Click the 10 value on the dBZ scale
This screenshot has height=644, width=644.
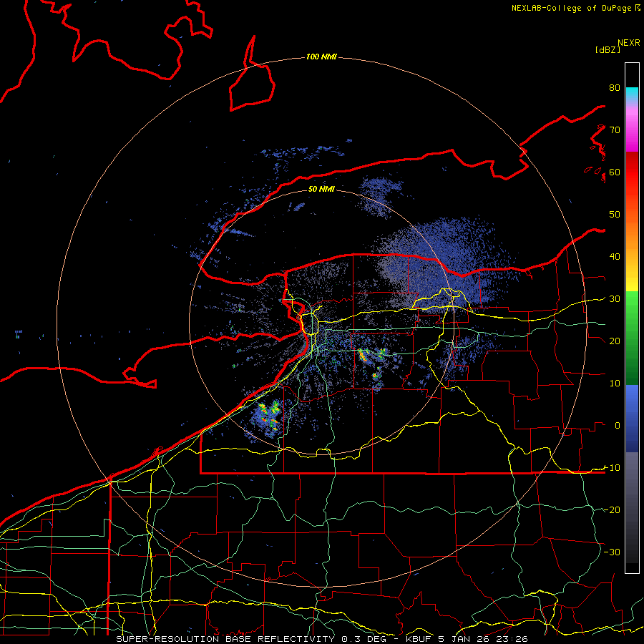(x=615, y=384)
